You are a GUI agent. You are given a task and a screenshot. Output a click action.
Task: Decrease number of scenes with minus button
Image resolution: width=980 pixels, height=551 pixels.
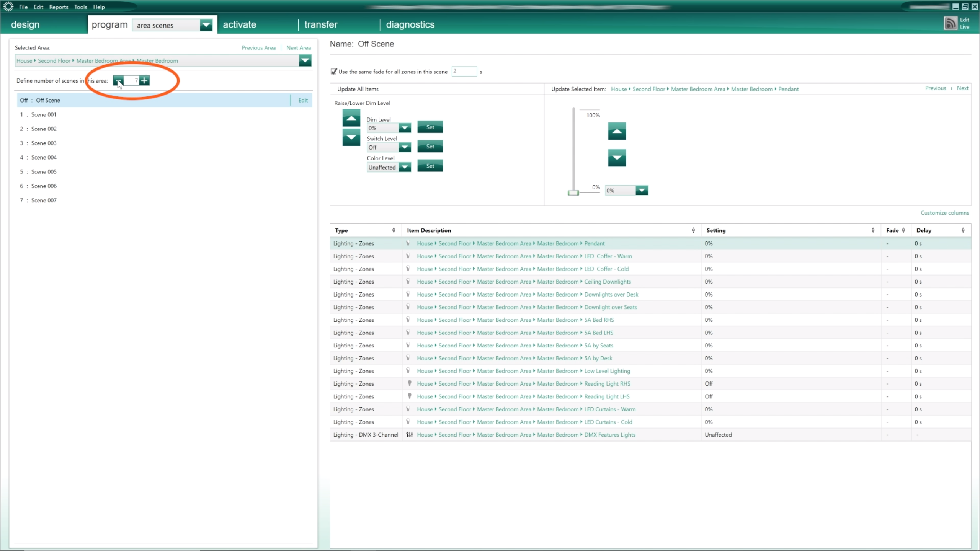118,80
